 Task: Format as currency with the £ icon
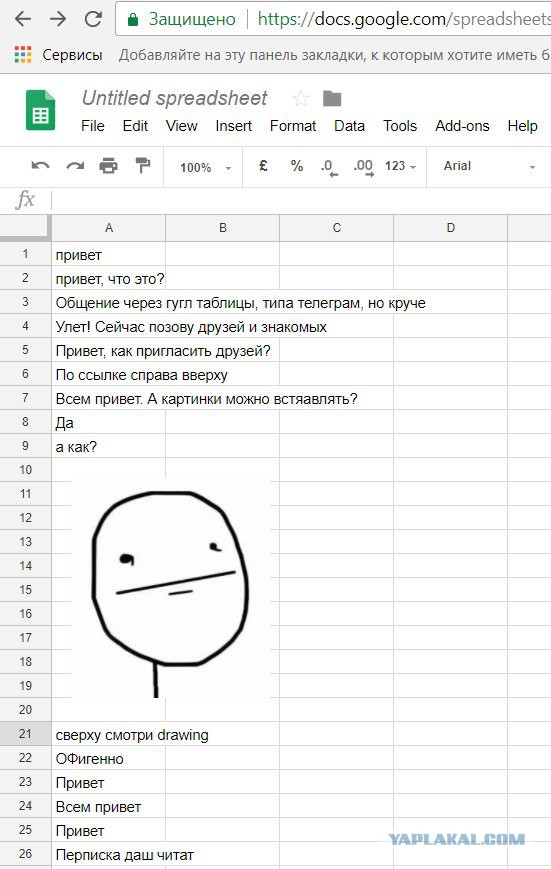pyautogui.click(x=263, y=166)
